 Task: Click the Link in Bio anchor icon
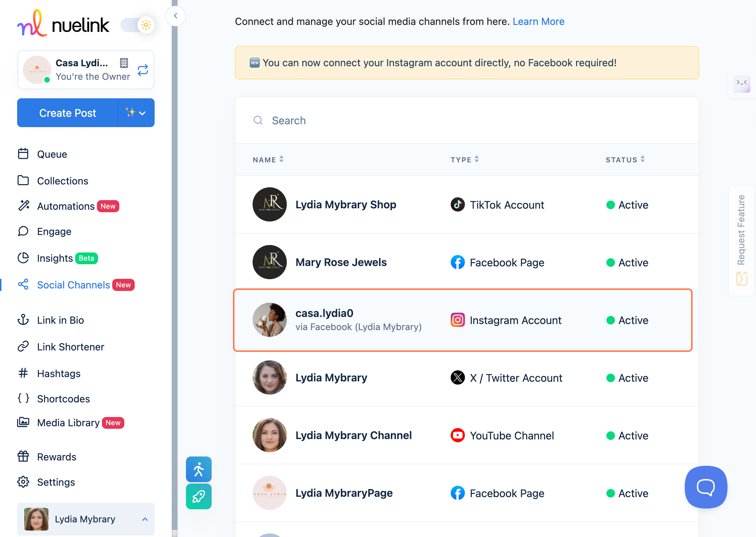pos(23,319)
